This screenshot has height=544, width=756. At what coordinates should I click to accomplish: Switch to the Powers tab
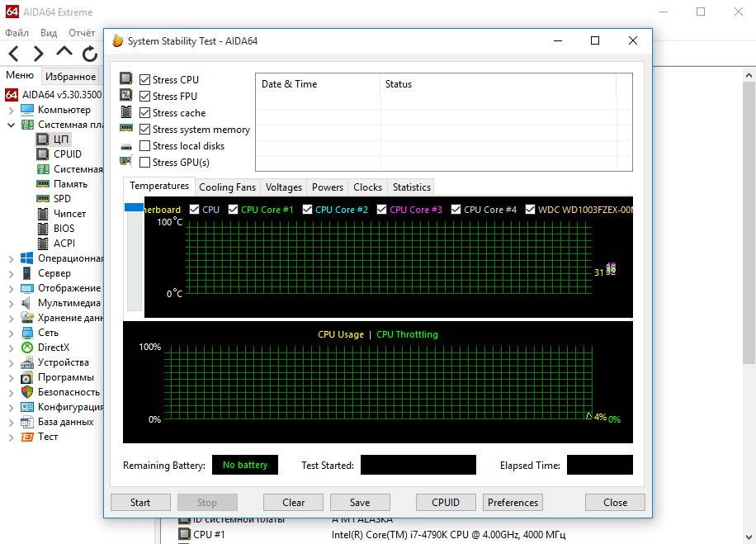click(328, 187)
